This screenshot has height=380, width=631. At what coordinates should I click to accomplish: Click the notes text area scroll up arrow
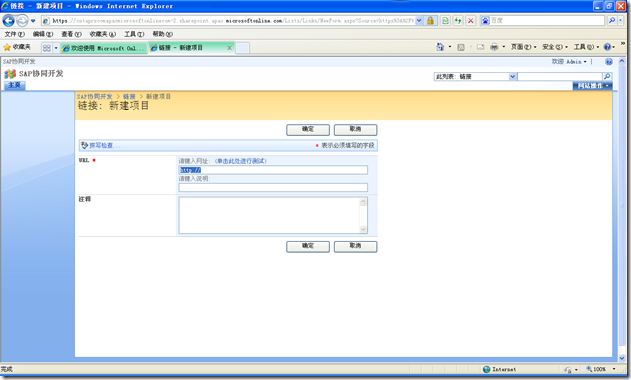[363, 202]
